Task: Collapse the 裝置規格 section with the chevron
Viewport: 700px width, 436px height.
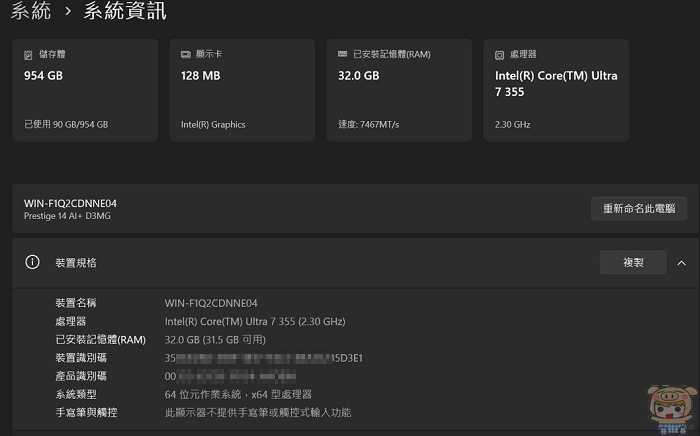Action: pos(682,262)
